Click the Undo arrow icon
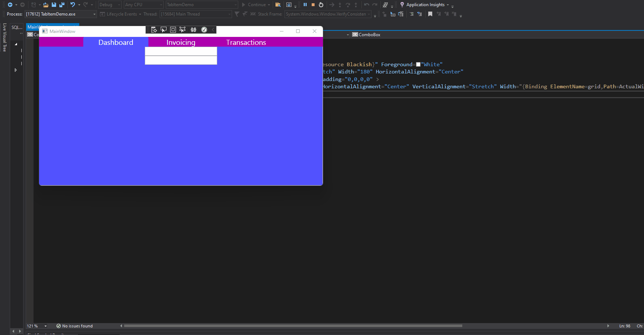This screenshot has width=644, height=335. click(73, 5)
